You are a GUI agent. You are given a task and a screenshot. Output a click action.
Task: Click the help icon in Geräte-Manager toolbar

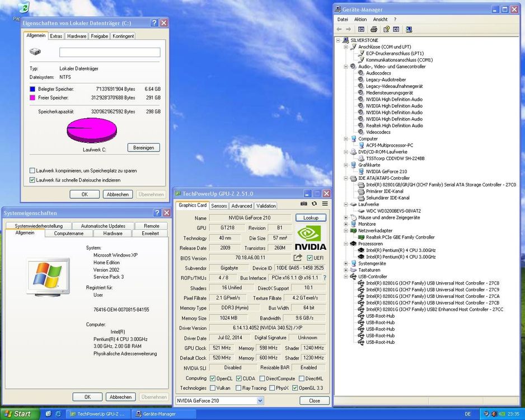click(386, 29)
